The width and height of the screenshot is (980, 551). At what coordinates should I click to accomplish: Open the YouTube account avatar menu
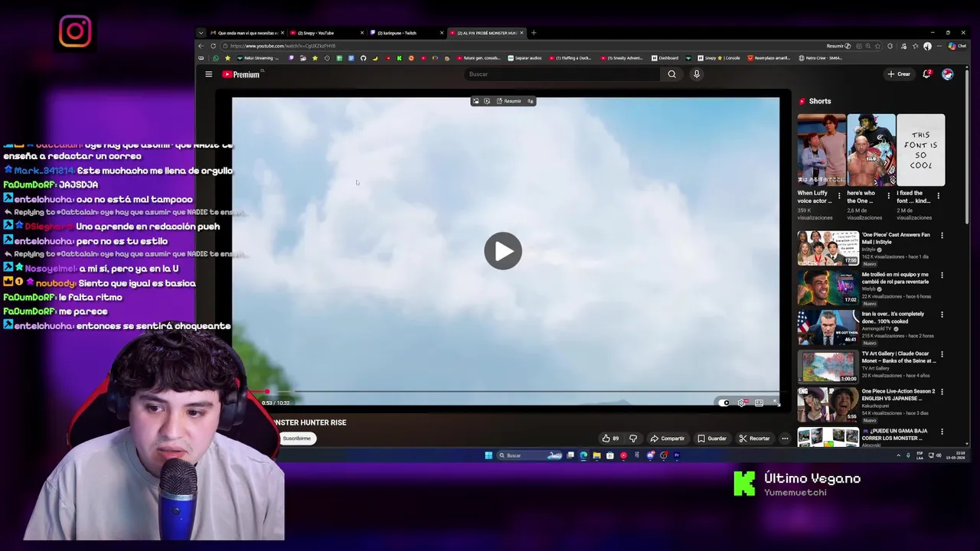click(948, 74)
